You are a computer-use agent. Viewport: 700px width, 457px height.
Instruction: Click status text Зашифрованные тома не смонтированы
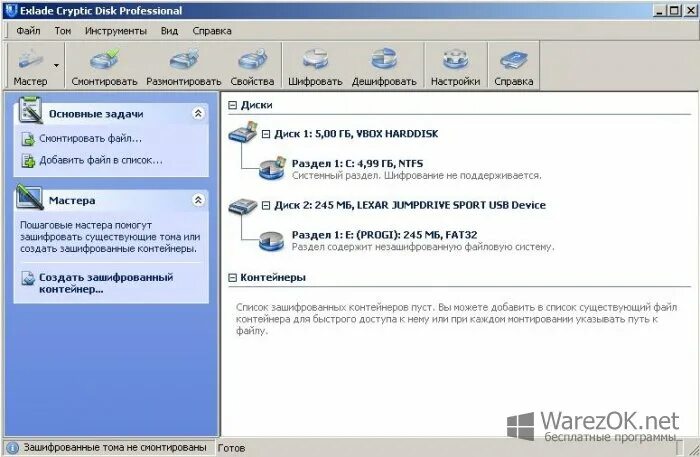pos(115,448)
